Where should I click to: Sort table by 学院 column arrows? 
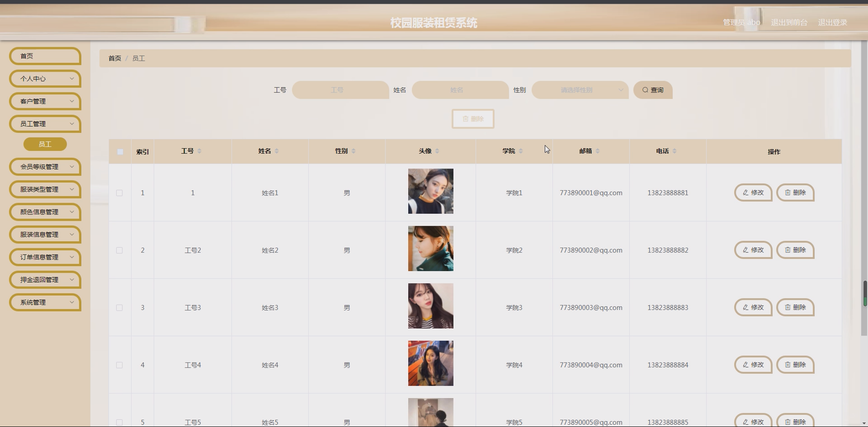[521, 151]
